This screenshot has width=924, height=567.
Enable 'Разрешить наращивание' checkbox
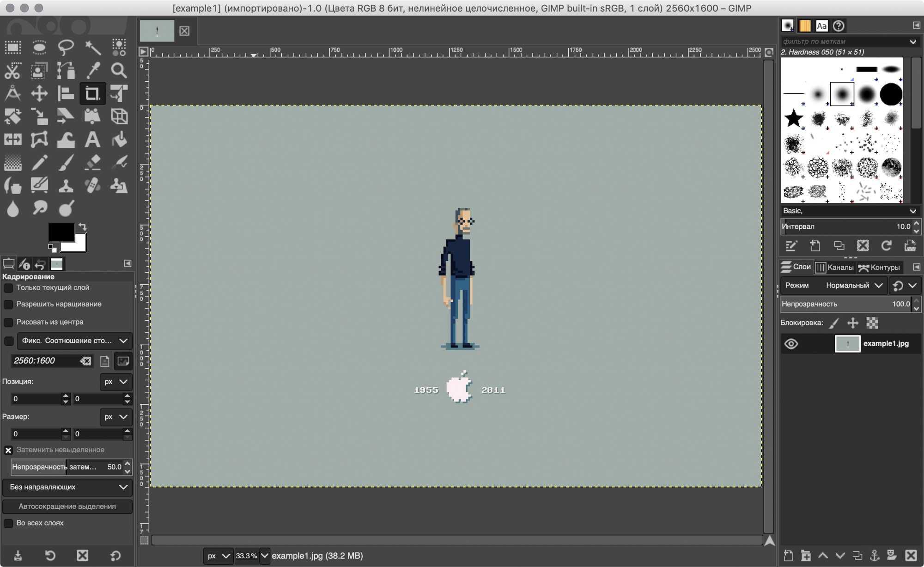click(x=8, y=305)
